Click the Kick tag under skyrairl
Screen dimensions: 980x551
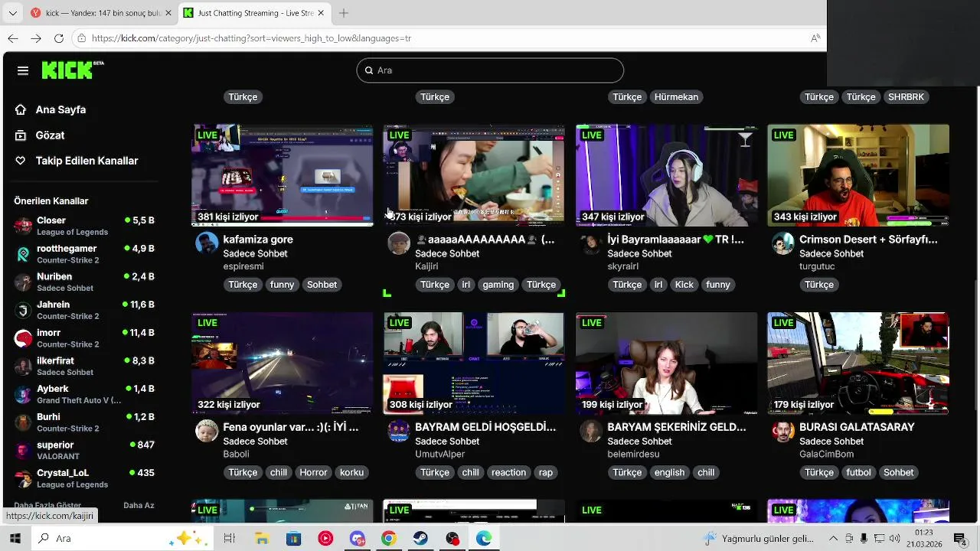pyautogui.click(x=684, y=285)
